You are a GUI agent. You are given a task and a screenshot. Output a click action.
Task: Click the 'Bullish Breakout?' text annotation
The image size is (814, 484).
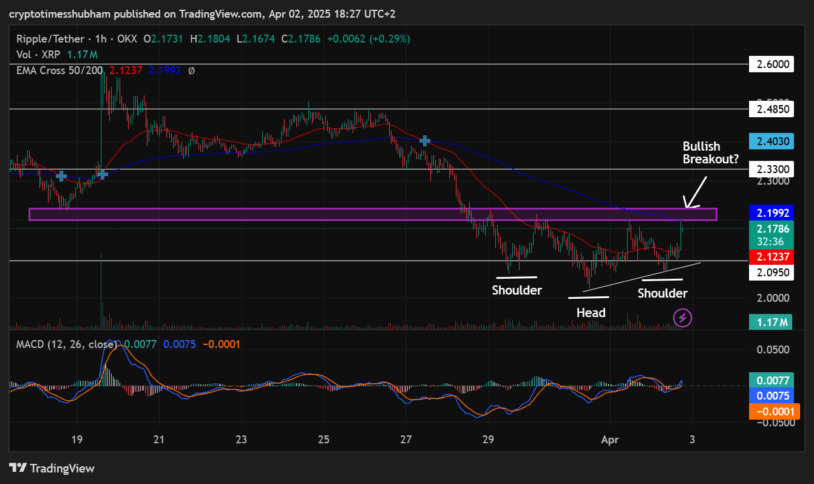pos(711,152)
